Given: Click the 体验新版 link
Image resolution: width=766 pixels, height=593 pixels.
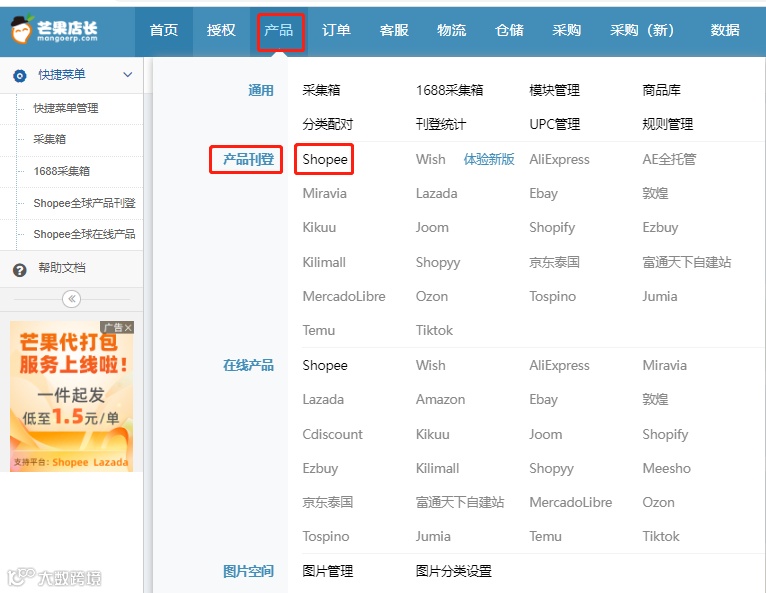Looking at the screenshot, I should point(489,159).
